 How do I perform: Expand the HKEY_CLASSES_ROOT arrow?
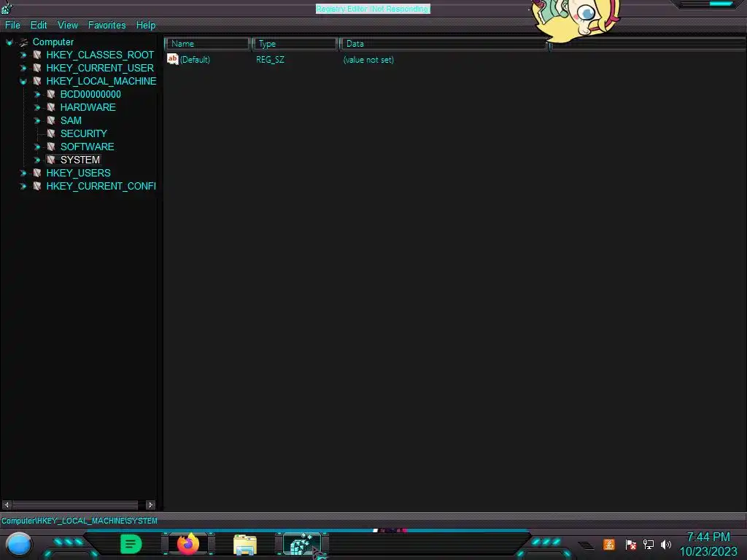point(23,55)
